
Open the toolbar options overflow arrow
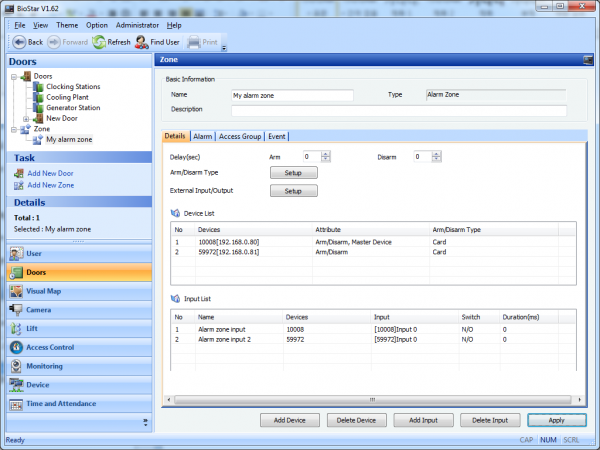[x=224, y=47]
